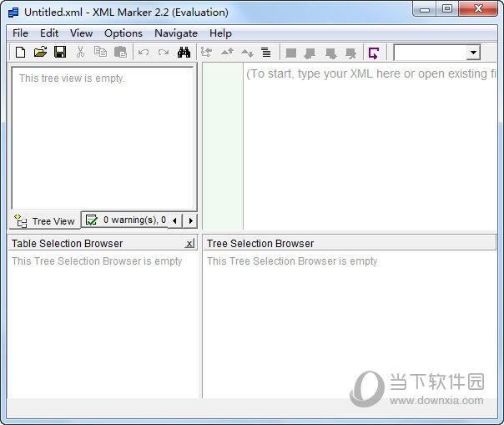504x425 pixels.
Task: Open the View menu
Action: click(x=81, y=33)
